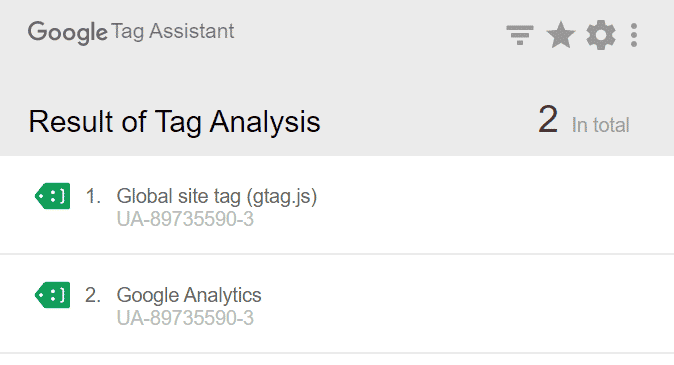Select UA-89735590-3 ID under Global site tag
This screenshot has height=365, width=674.
(185, 219)
